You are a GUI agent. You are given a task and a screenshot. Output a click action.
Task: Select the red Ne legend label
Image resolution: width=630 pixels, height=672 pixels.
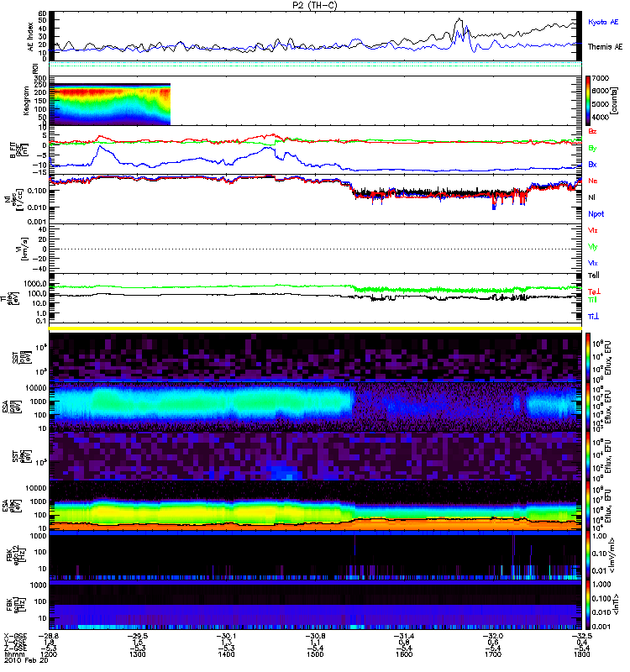click(593, 181)
